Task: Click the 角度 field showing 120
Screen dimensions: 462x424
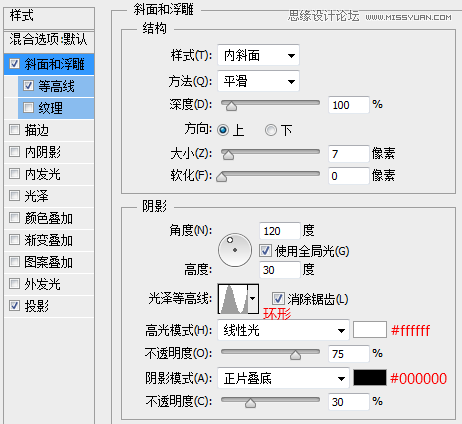Action: (280, 231)
